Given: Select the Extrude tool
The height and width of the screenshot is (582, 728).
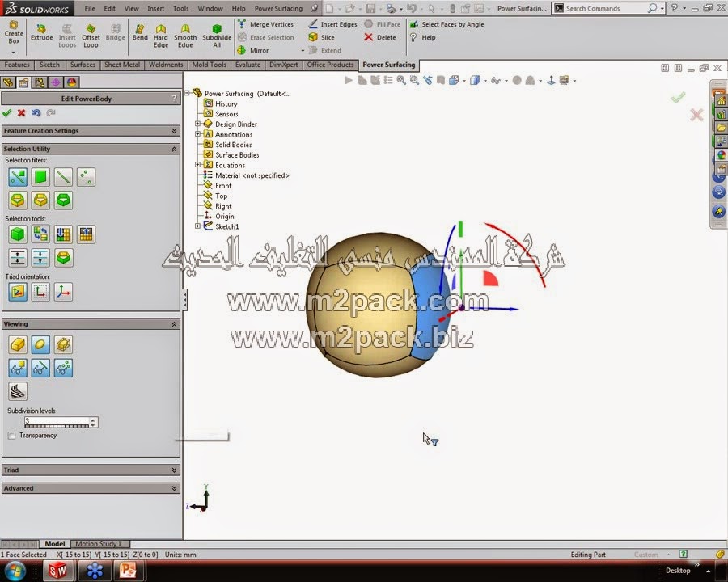Looking at the screenshot, I should point(41,33).
